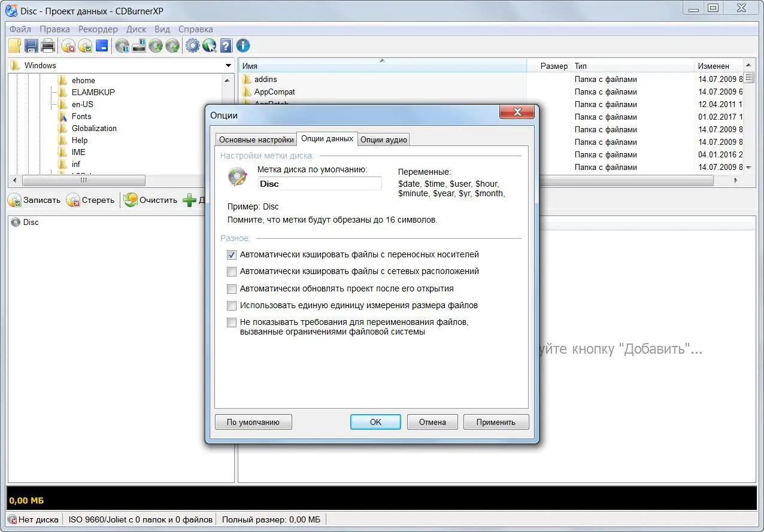Image resolution: width=764 pixels, height=532 pixels.
Task: Click the Disc icon in the compilation tree
Action: point(16,222)
